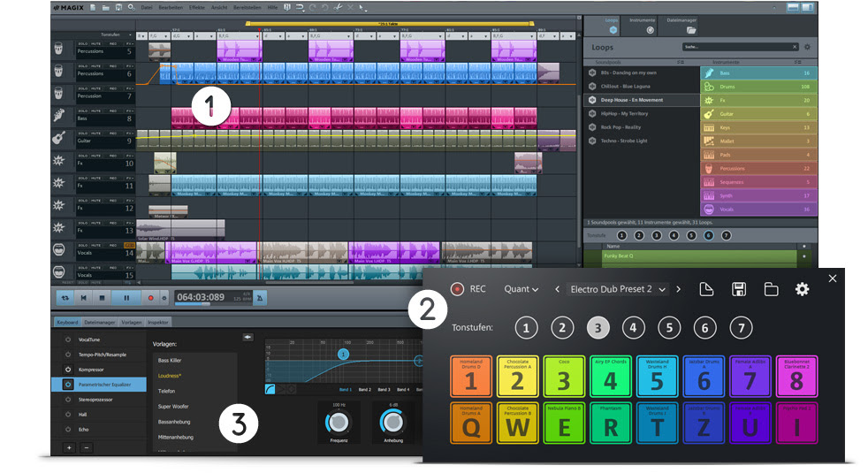Open the Quant dropdown in pad window
868x473 pixels.
[x=521, y=289]
